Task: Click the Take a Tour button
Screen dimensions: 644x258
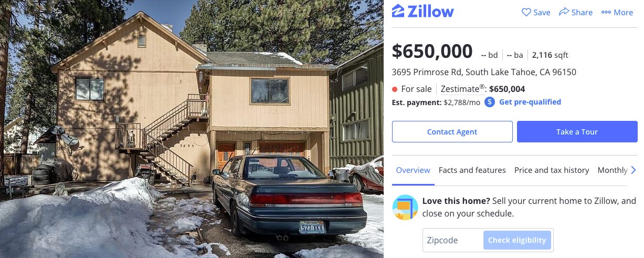Action: [x=577, y=132]
